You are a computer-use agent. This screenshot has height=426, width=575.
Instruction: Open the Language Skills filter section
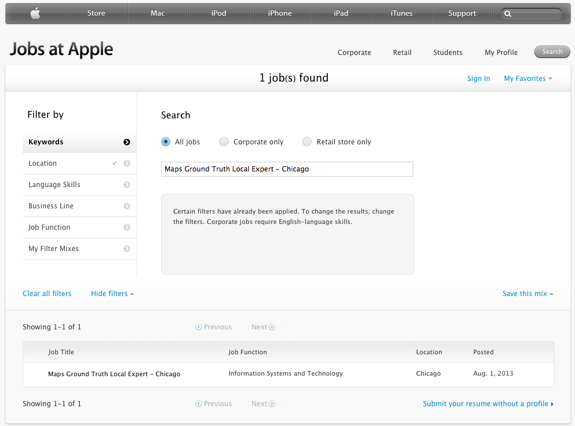(x=80, y=184)
